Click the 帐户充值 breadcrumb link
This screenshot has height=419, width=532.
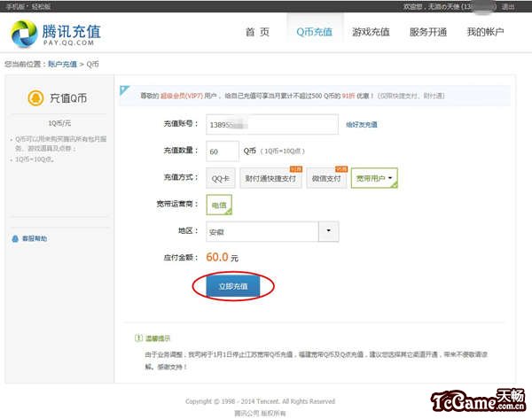[62, 64]
